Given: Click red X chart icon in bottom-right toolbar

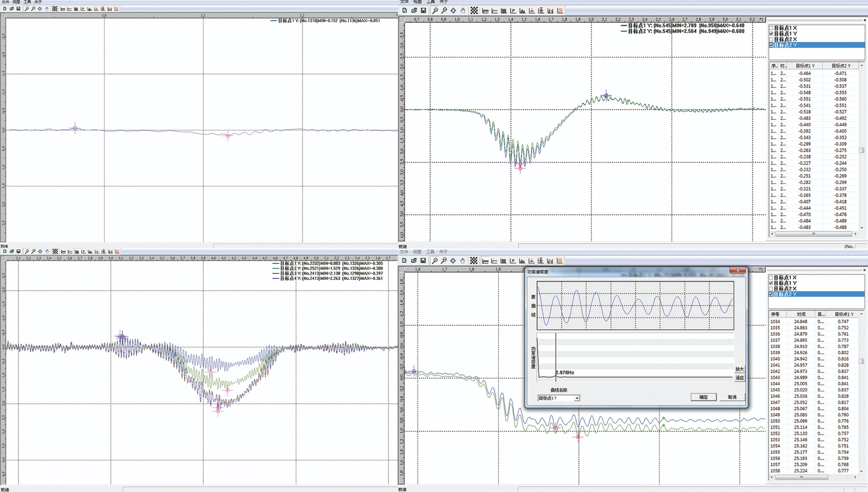Looking at the screenshot, I should point(560,260).
